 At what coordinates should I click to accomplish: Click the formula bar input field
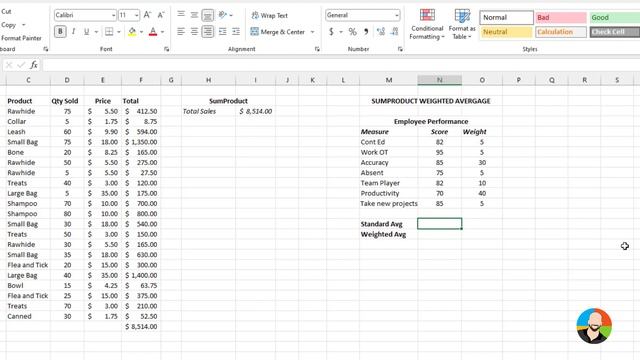coord(341,64)
